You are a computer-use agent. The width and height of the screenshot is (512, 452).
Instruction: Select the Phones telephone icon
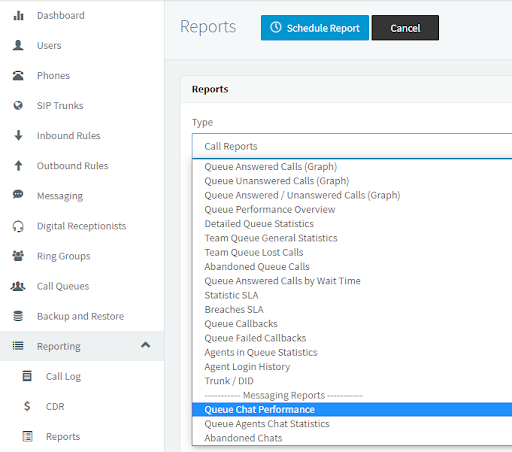[x=18, y=75]
